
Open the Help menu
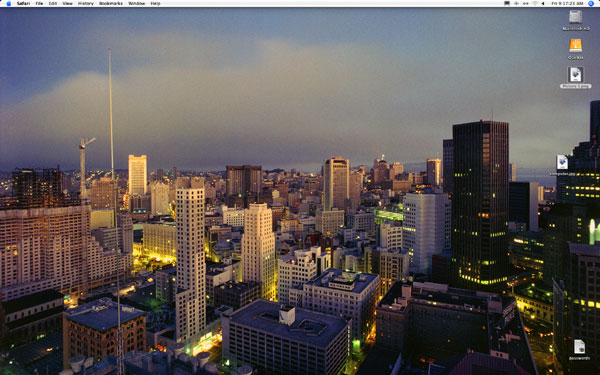click(x=155, y=3)
